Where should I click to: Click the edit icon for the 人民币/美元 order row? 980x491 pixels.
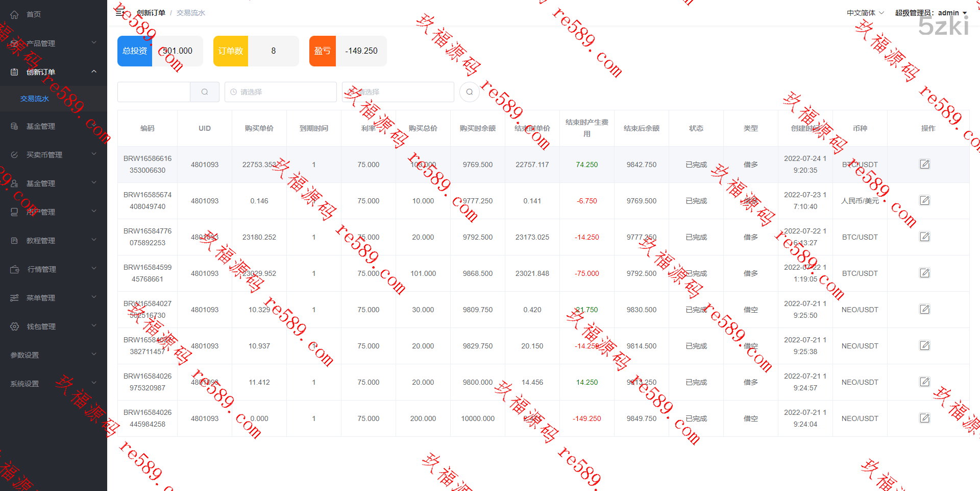click(x=924, y=200)
